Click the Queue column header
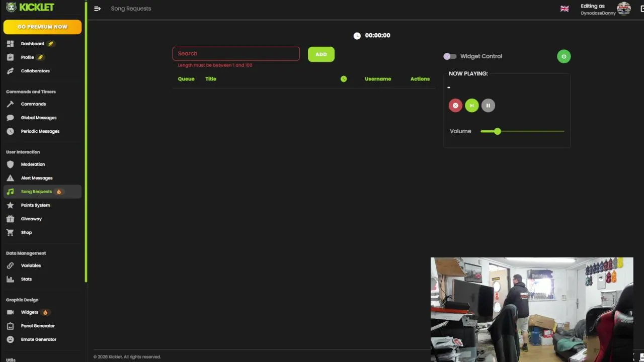This screenshot has height=362, width=644. click(x=186, y=79)
